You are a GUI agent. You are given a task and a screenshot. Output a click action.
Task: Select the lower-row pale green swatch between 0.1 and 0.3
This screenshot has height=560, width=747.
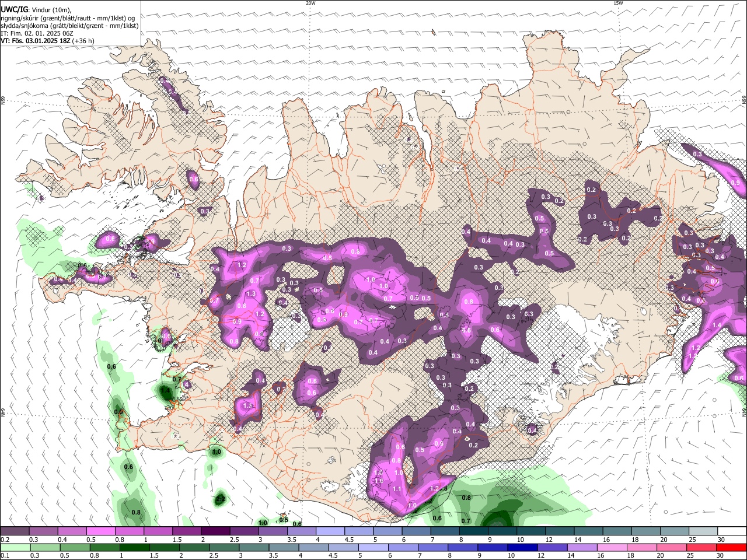[x=16, y=547]
